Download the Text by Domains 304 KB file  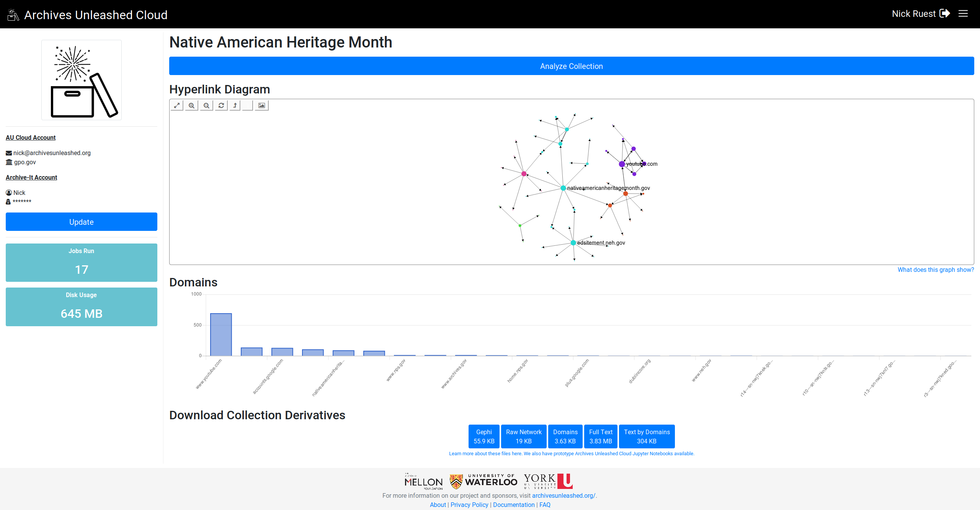click(647, 436)
